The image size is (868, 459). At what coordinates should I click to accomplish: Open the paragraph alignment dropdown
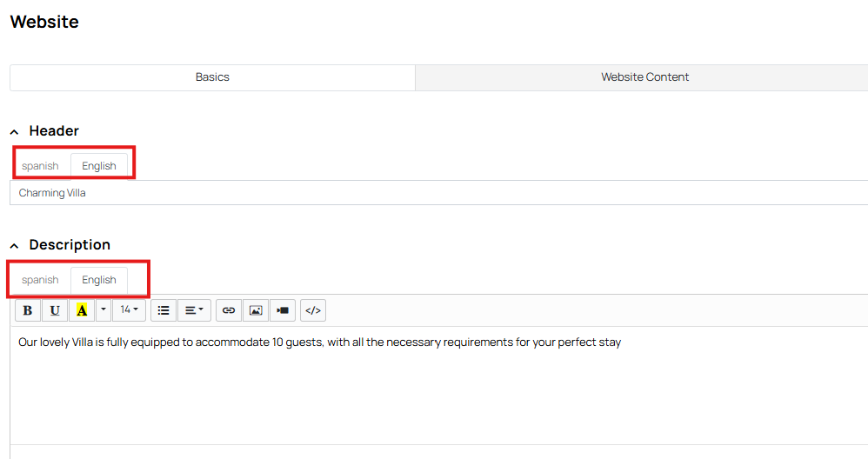[194, 310]
